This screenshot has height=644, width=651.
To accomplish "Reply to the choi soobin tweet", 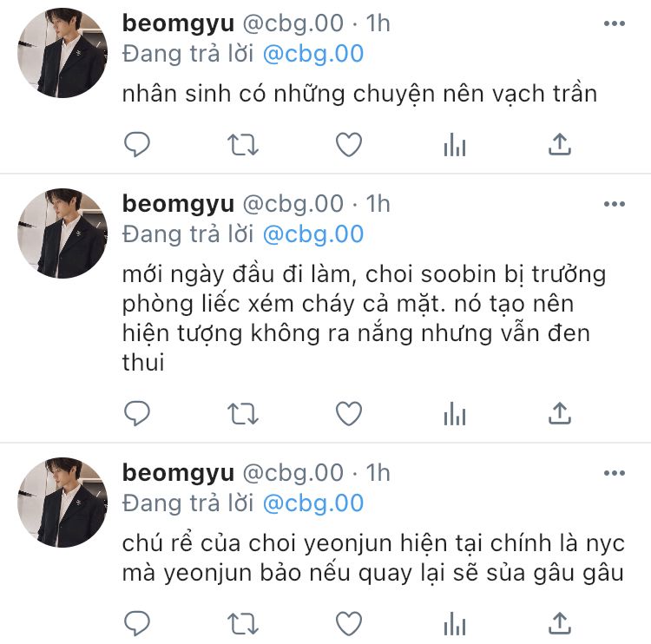I will (137, 413).
